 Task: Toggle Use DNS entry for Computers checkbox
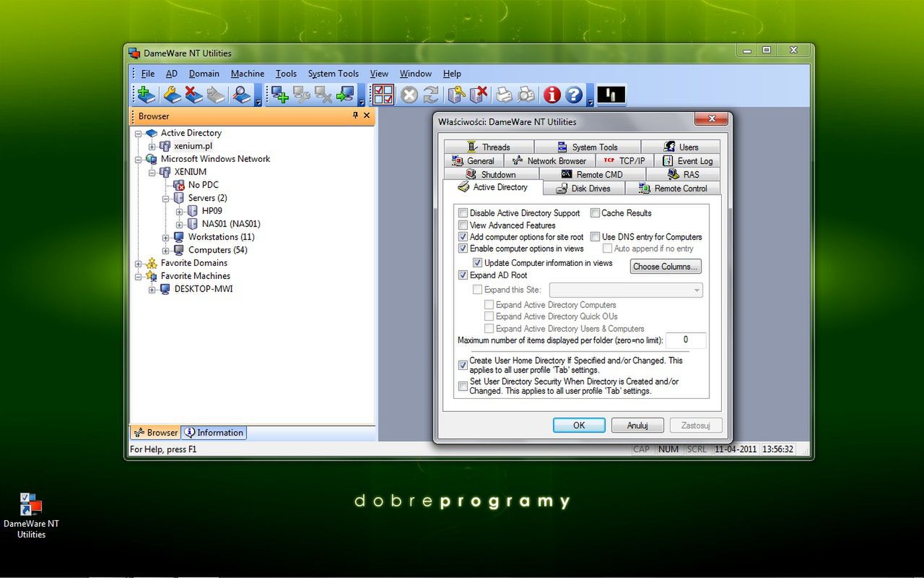[596, 237]
